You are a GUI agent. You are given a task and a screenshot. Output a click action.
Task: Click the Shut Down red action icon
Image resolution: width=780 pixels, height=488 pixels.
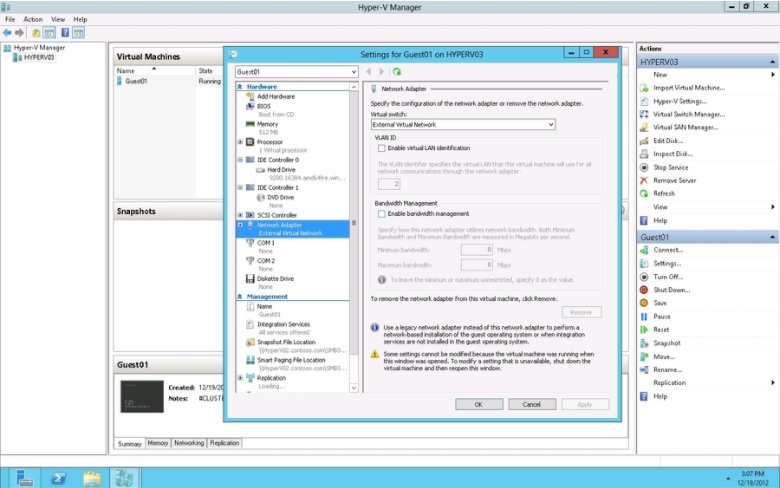tap(644, 290)
